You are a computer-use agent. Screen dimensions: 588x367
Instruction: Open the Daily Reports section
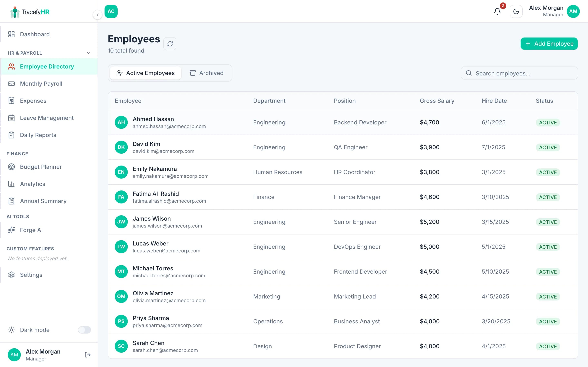(38, 135)
